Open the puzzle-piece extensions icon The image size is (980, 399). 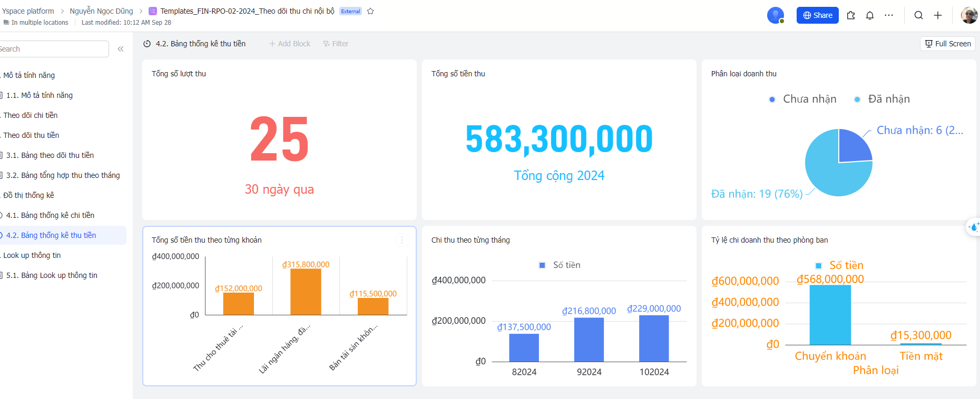[x=851, y=15]
